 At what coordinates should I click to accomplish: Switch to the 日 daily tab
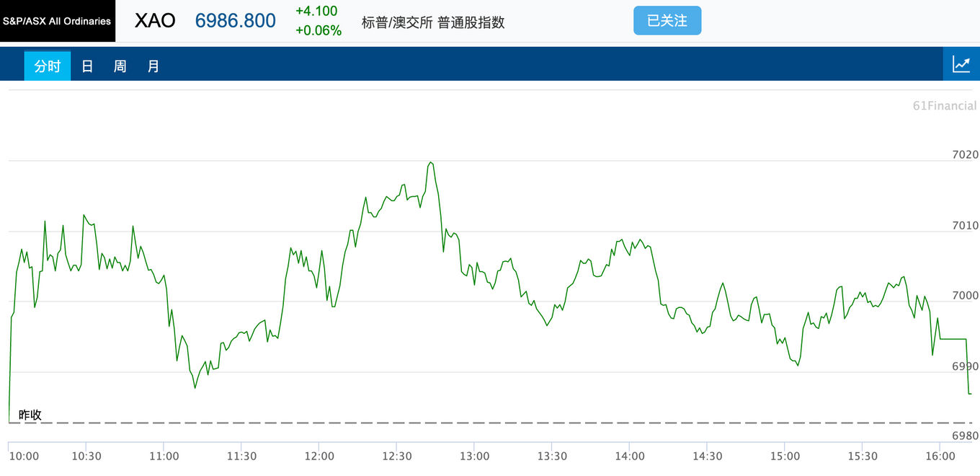click(x=87, y=66)
